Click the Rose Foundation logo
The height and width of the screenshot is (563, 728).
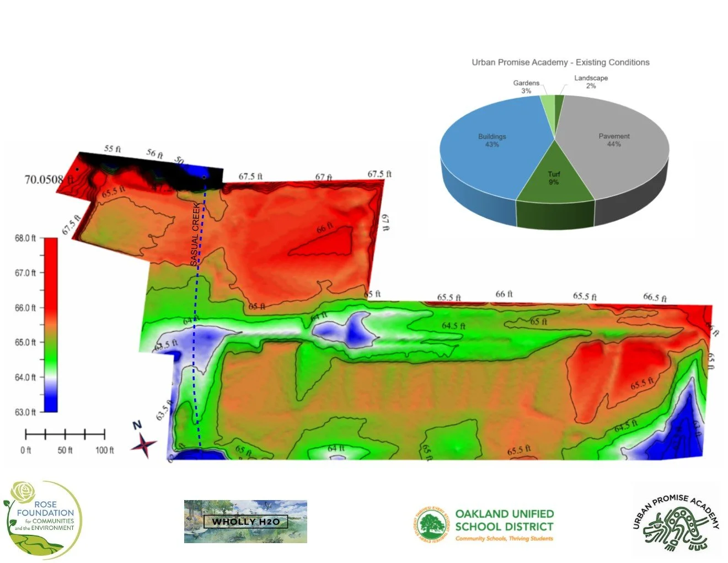42,520
